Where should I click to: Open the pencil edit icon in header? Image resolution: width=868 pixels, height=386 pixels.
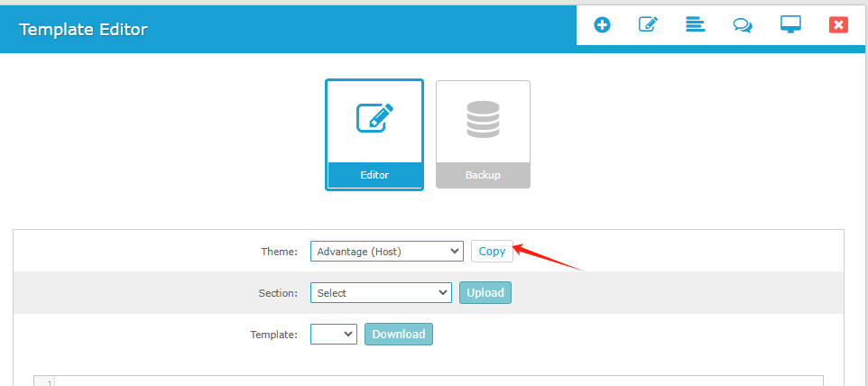(x=648, y=24)
